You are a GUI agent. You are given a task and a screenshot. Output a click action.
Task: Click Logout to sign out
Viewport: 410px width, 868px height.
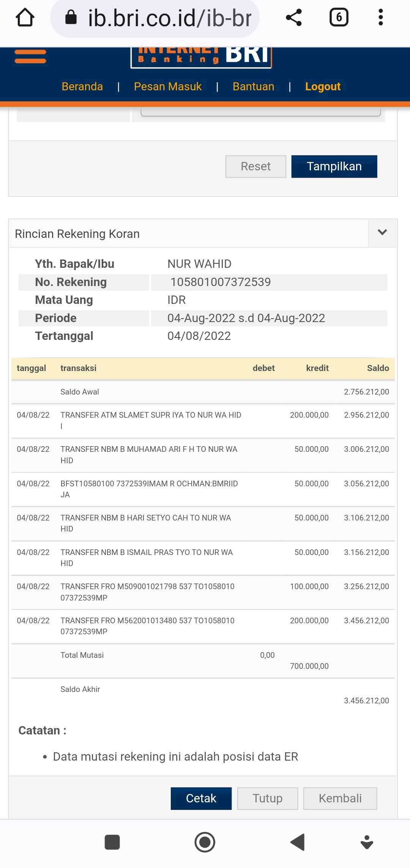click(x=323, y=86)
